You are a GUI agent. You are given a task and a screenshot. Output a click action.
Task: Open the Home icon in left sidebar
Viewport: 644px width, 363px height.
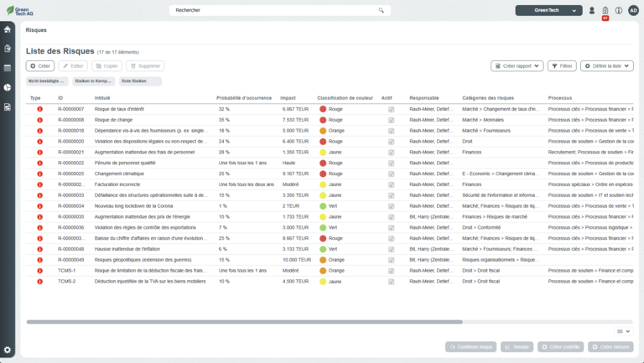coord(8,29)
